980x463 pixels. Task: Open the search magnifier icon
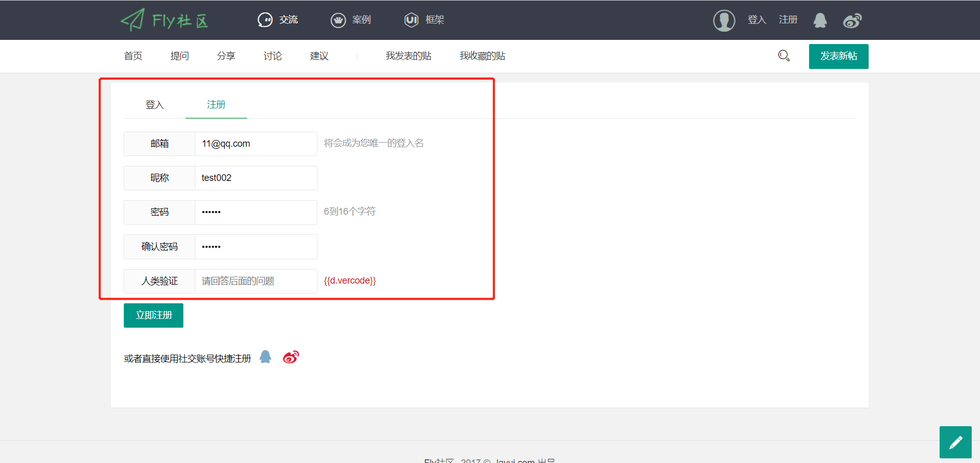[784, 55]
